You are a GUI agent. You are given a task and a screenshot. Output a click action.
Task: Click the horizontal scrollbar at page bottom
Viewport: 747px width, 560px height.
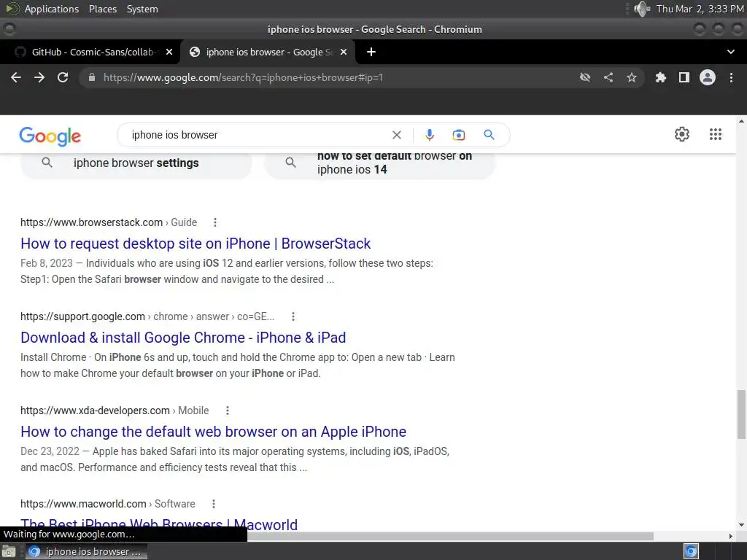(x=450, y=536)
